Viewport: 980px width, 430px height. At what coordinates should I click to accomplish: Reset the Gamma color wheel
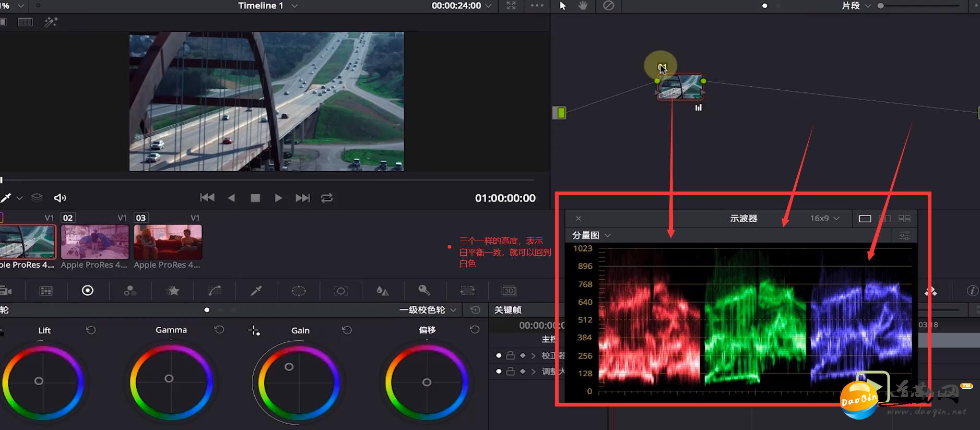(219, 330)
